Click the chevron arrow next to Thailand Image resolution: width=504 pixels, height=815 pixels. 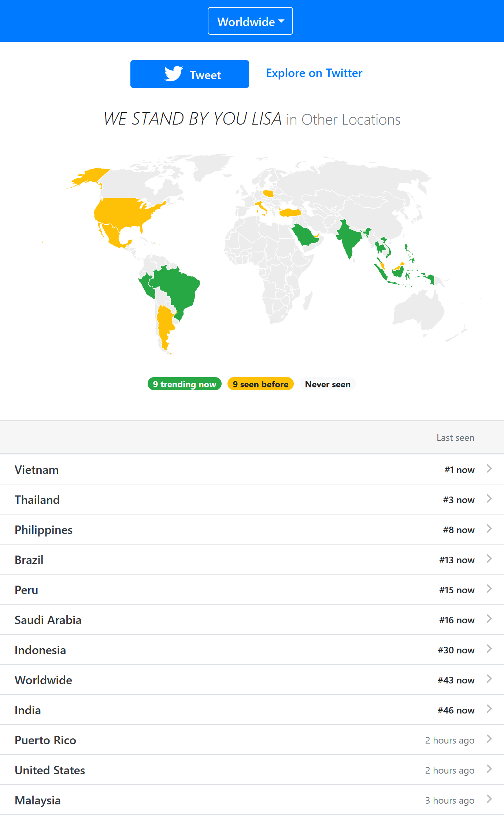(489, 498)
